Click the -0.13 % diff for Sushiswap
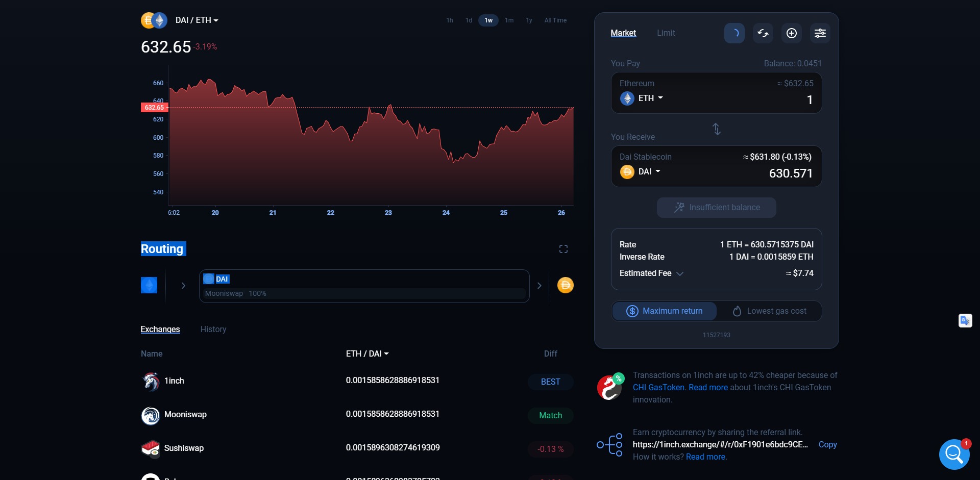 550,449
